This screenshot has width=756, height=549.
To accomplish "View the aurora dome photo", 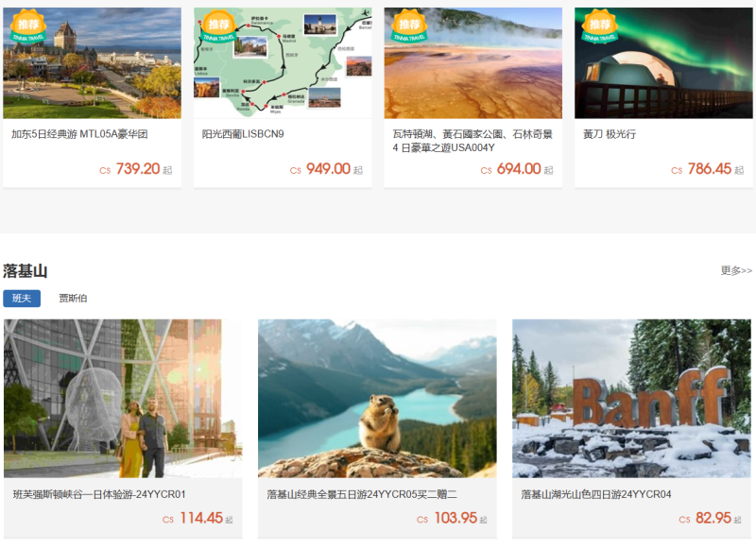I will point(663,62).
